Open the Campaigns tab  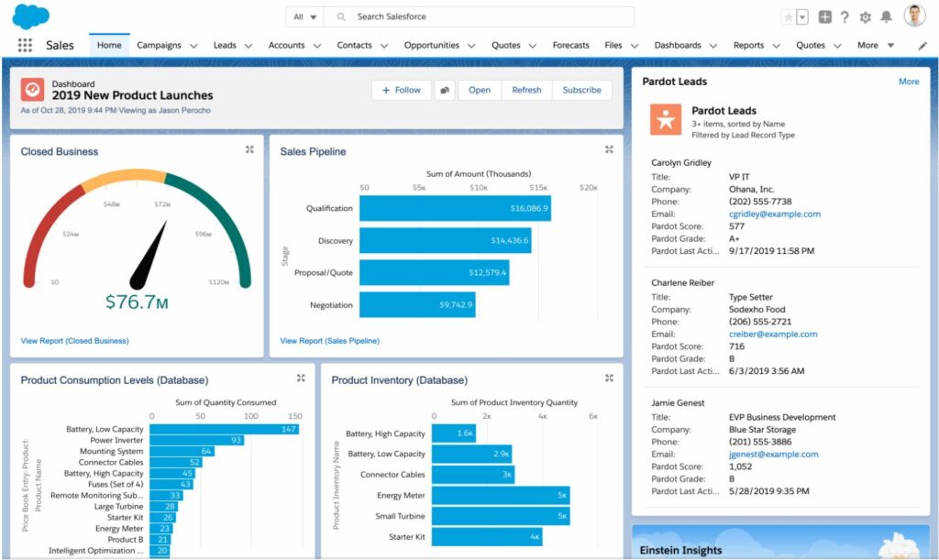(x=159, y=45)
